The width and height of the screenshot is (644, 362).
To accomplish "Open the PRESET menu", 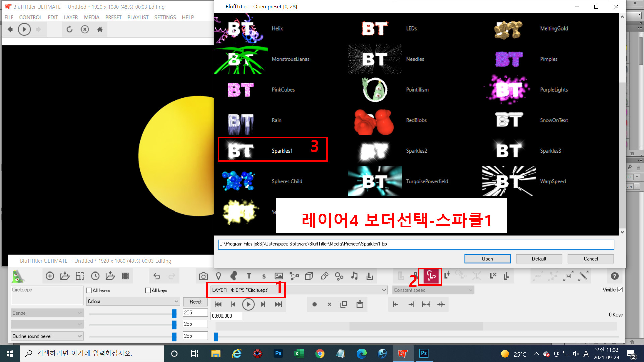I will [113, 17].
